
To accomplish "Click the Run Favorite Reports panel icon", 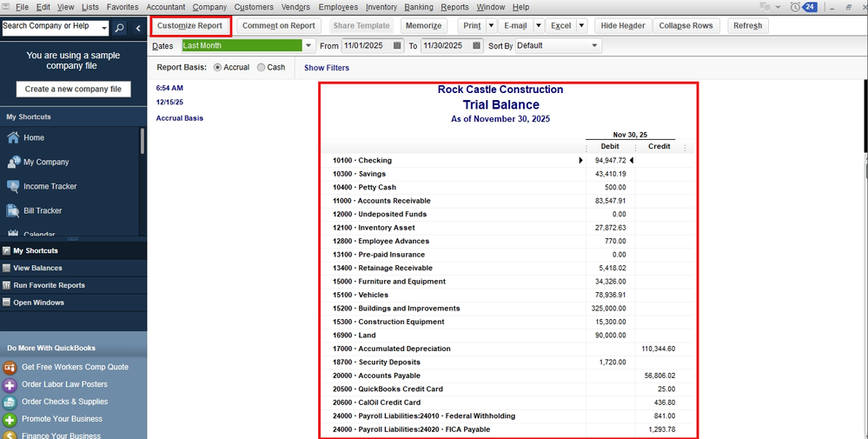I will [x=7, y=285].
